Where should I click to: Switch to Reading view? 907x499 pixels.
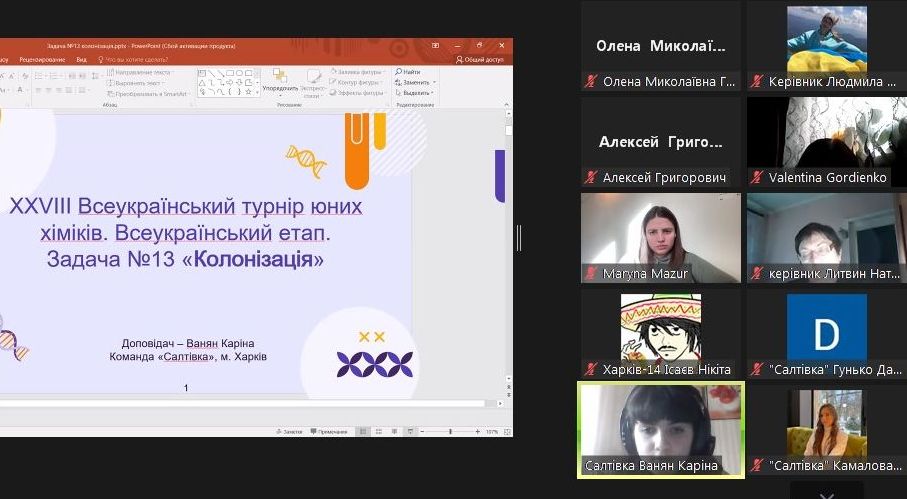394,432
